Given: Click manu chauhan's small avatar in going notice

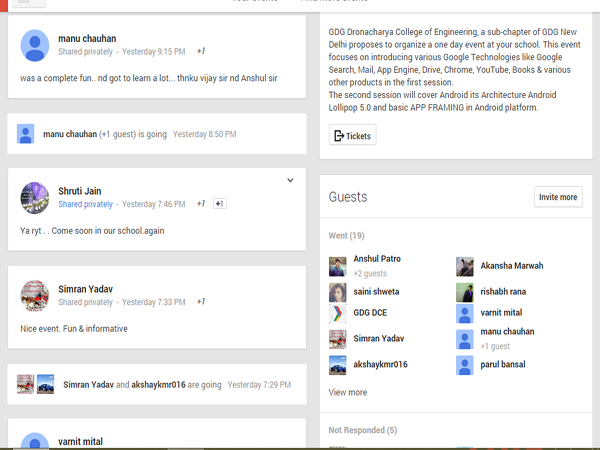Looking at the screenshot, I should pos(26,134).
